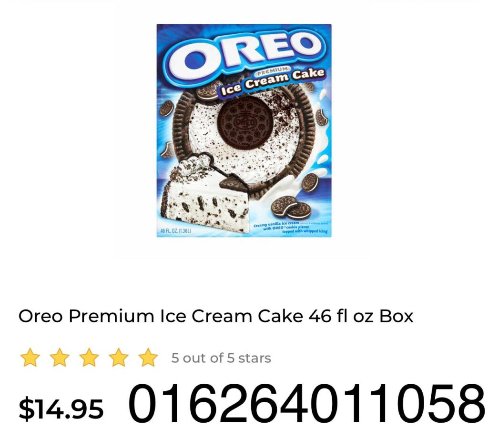
Task: Click the 'Ice Cream Cake' banner on package
Action: coord(271,82)
